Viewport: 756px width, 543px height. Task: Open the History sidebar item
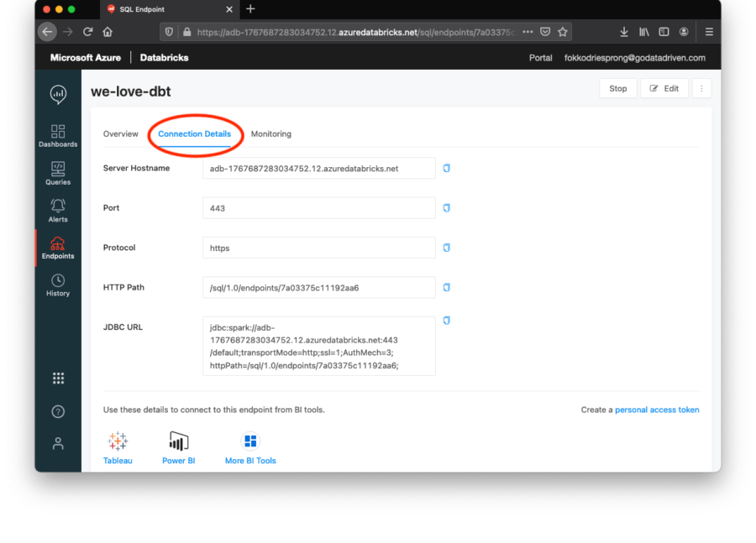tap(58, 285)
